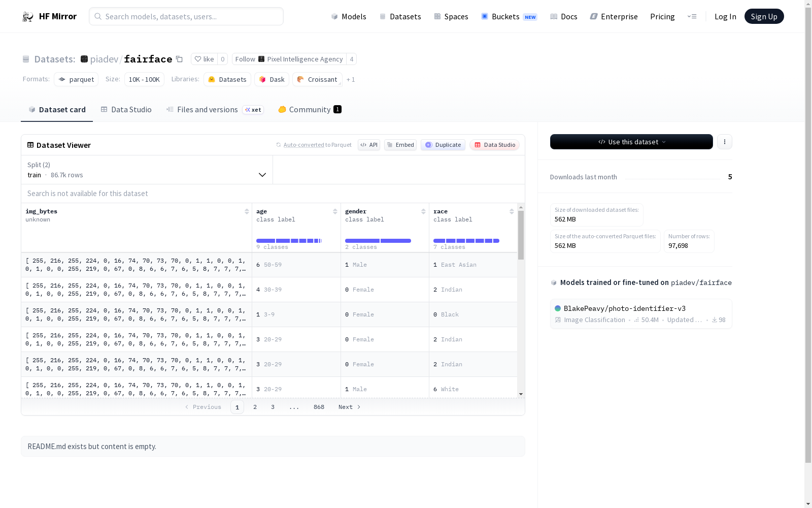The image size is (812, 508).
Task: Go to Datasets in the top nav
Action: click(x=400, y=16)
